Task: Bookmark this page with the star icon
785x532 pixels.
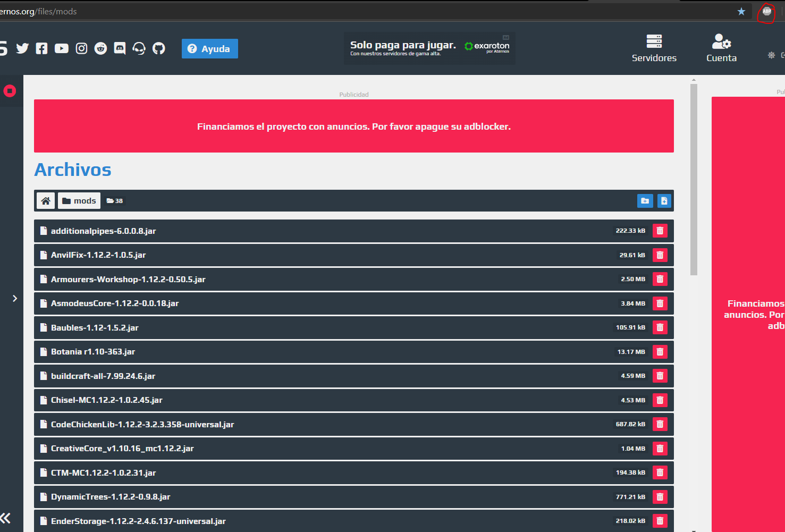Action: (x=741, y=11)
